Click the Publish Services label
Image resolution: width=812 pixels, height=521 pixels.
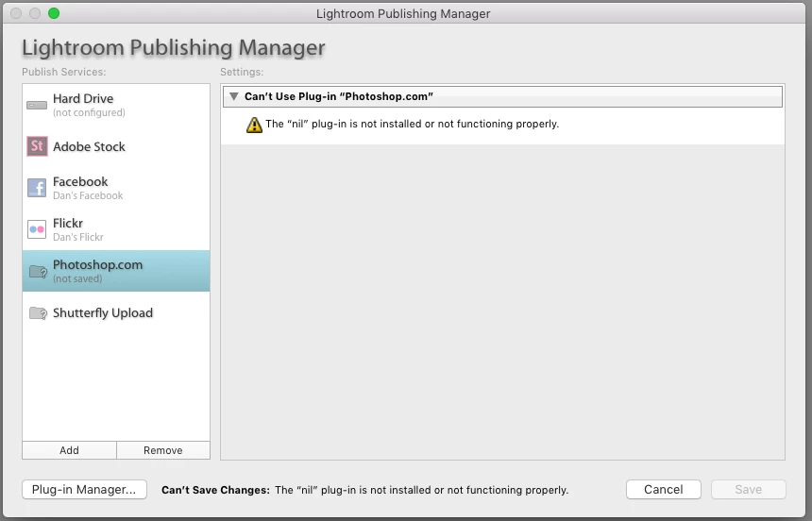pos(63,72)
